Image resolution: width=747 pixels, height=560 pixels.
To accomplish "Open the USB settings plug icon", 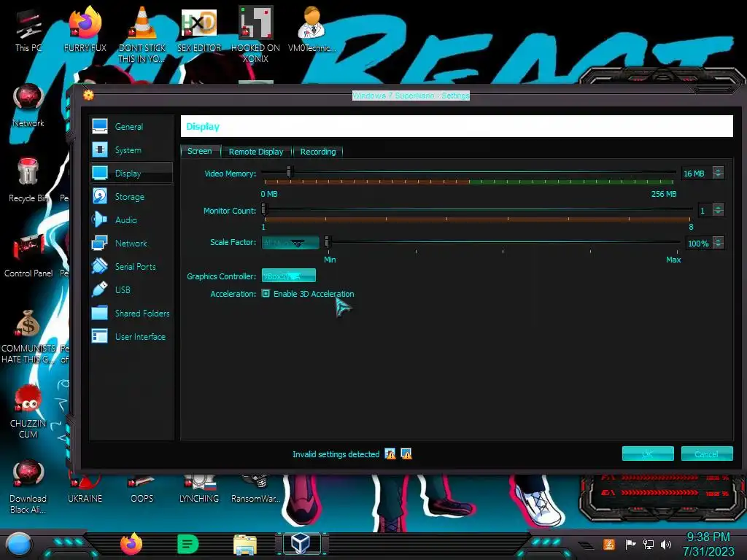I will (x=99, y=289).
